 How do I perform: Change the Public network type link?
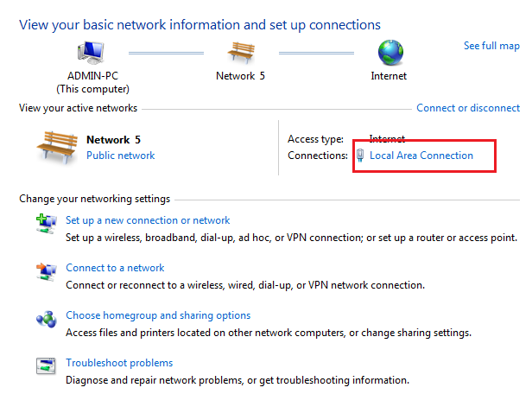(x=120, y=156)
